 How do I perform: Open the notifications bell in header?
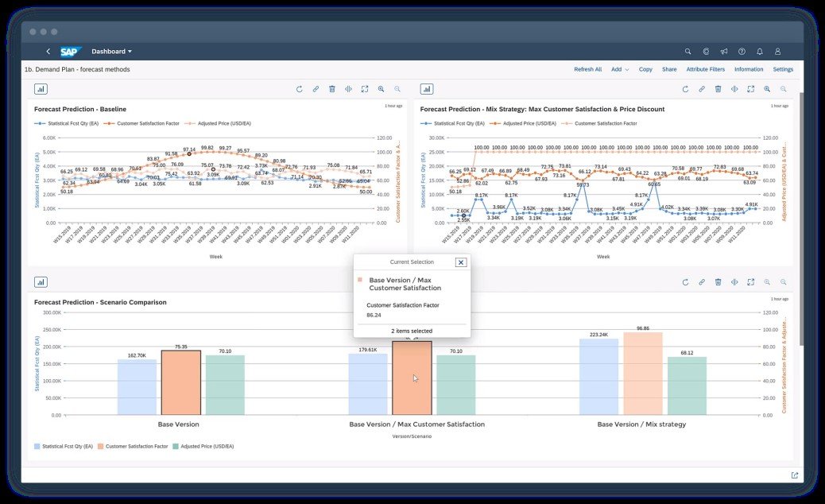coord(760,52)
